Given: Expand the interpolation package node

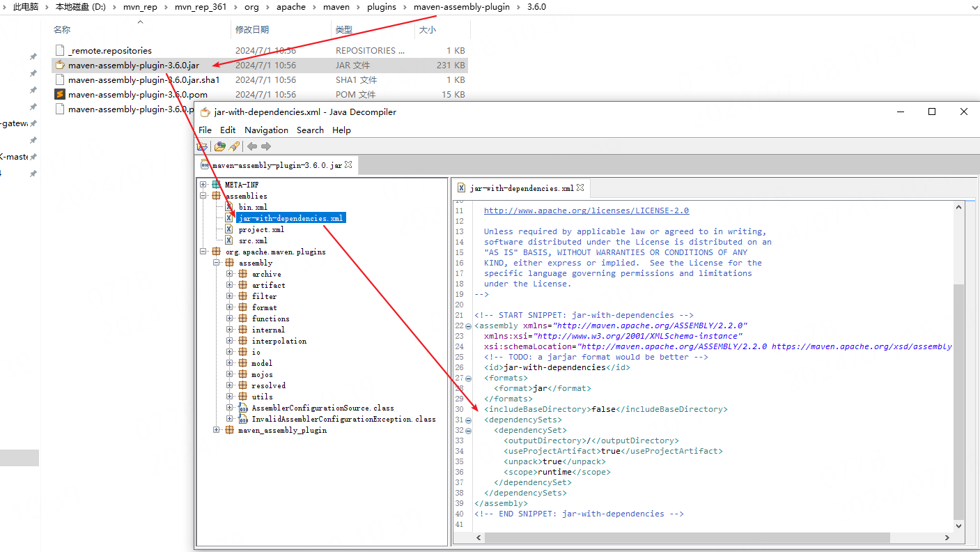Looking at the screenshot, I should click(x=230, y=341).
